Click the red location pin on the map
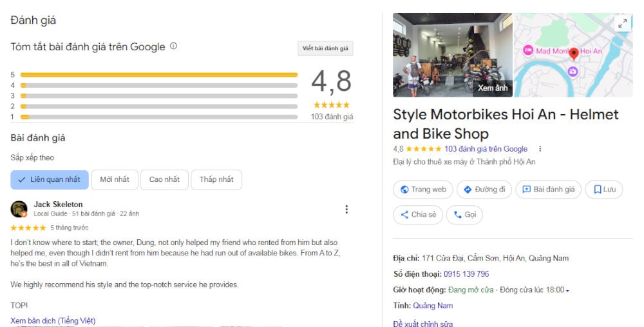 574,54
